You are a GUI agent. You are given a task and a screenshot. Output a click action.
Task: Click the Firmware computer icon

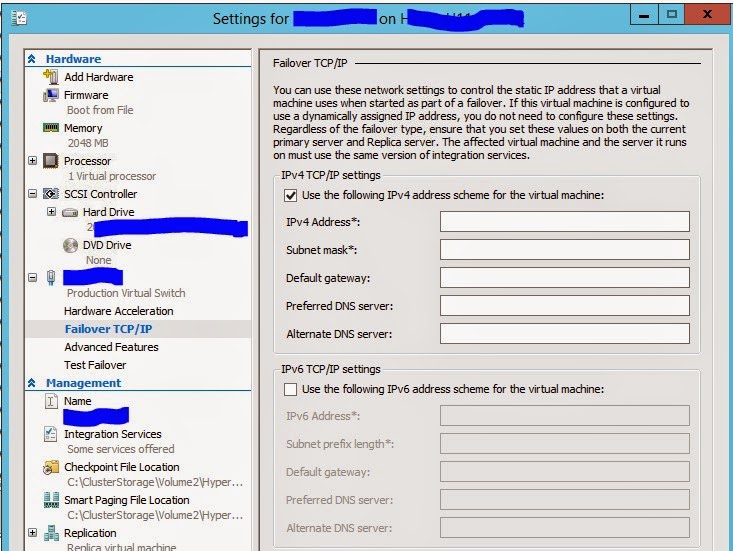pyautogui.click(x=51, y=95)
